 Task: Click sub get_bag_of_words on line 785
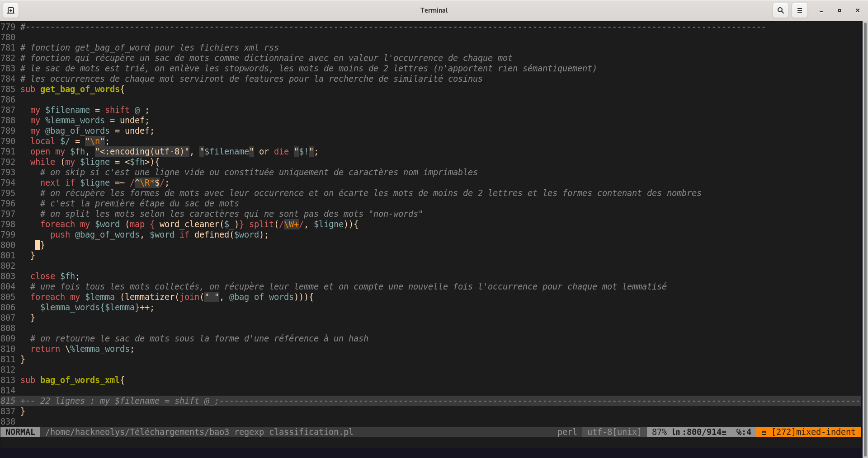72,89
